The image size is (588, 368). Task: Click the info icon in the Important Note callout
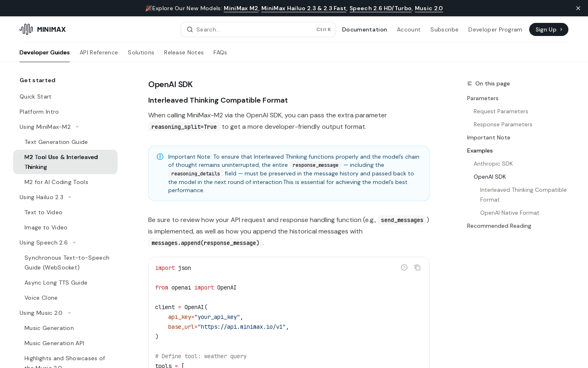160,157
